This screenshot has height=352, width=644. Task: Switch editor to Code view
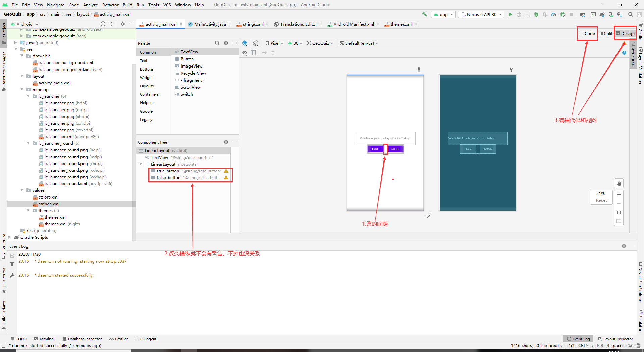point(587,33)
